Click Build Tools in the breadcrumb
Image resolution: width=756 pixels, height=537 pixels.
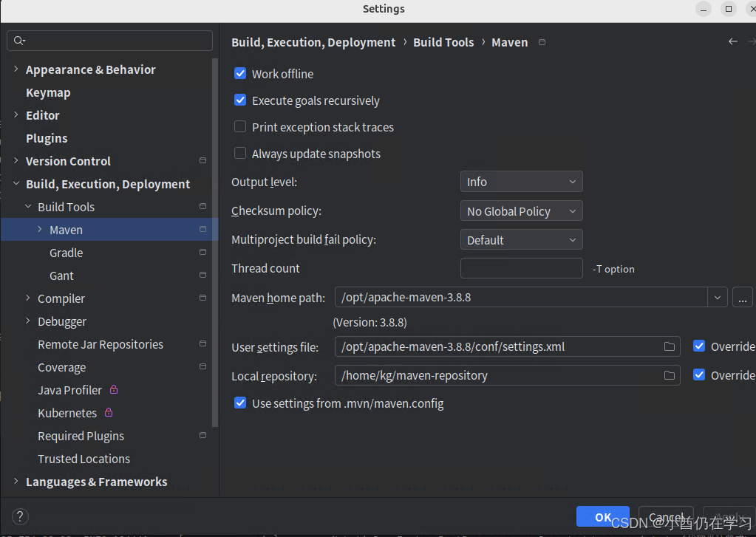(443, 42)
